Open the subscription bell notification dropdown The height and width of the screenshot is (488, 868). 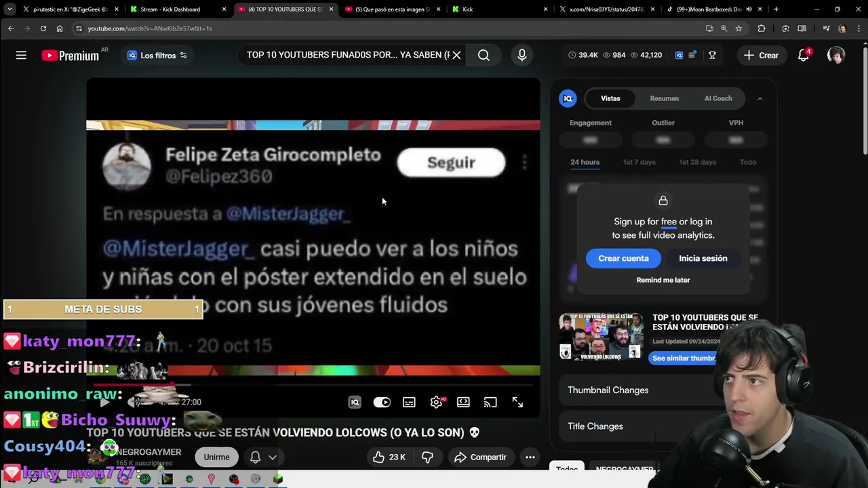click(x=263, y=457)
